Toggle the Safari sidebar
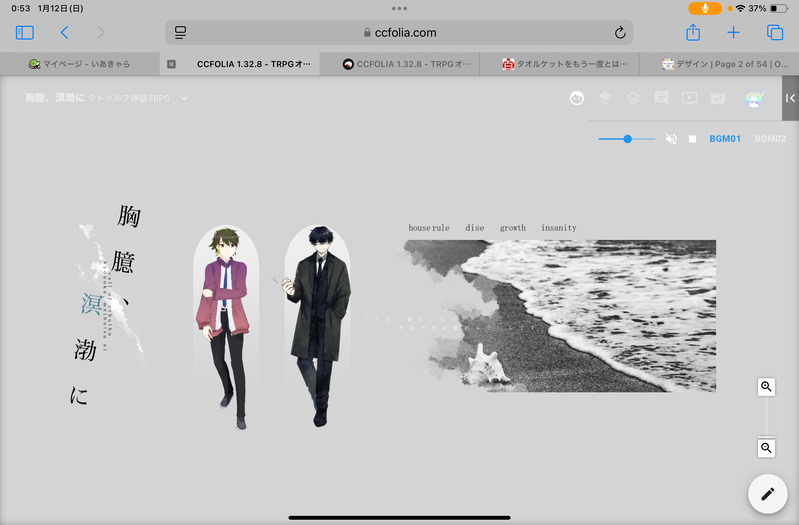 coord(24,33)
